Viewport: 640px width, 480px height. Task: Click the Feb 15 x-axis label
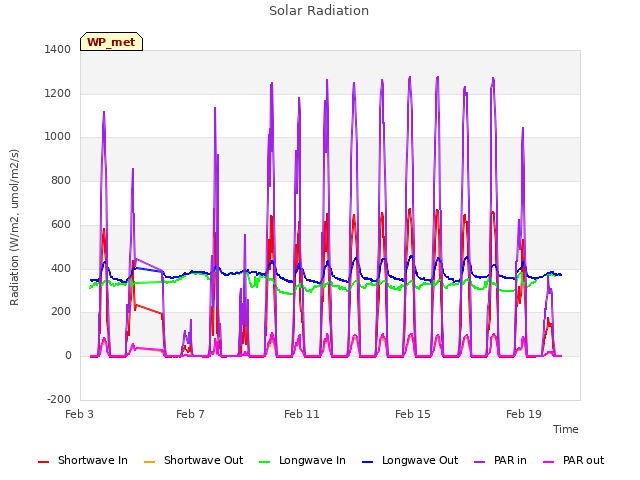412,414
